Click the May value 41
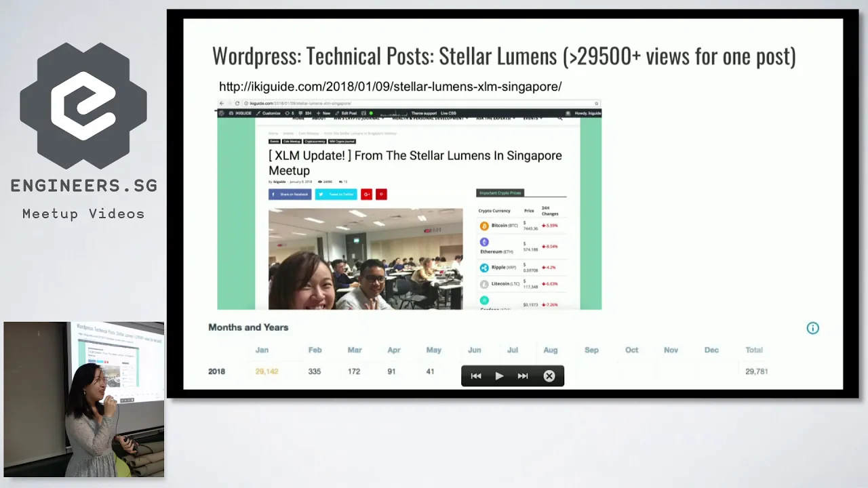868x488 pixels. pos(431,371)
